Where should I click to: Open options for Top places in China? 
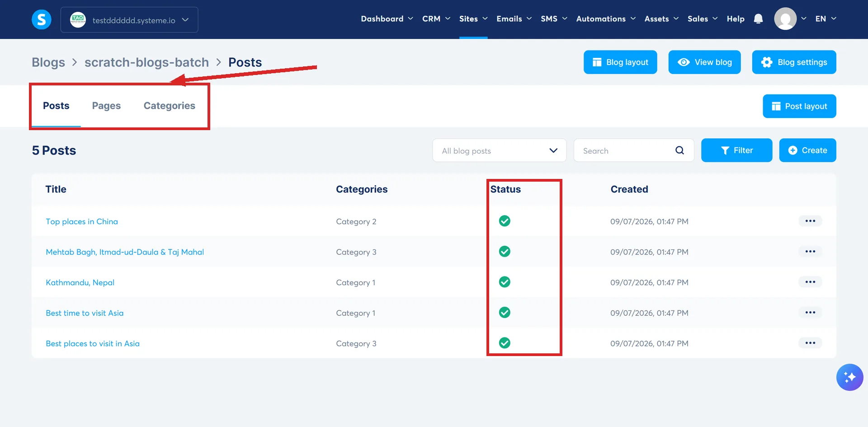tap(810, 221)
